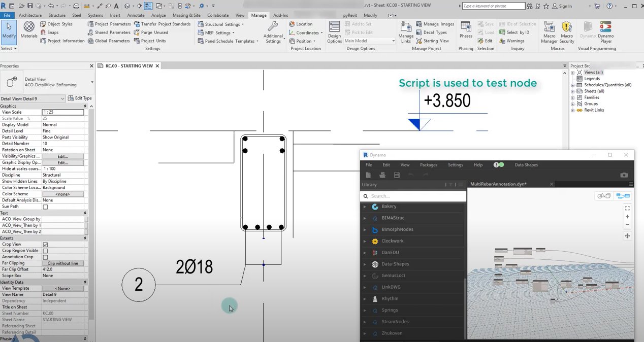Expand Views (all) in Project Browser
644x342 pixels.
tap(573, 73)
